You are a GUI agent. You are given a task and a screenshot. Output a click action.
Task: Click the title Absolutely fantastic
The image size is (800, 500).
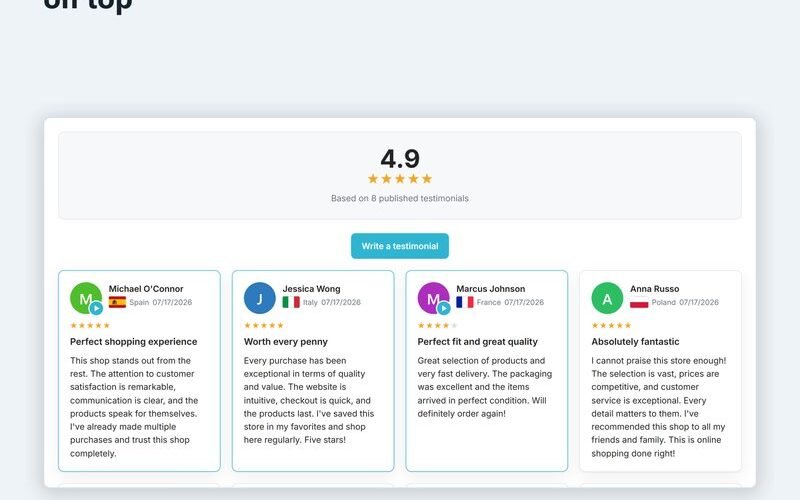[x=635, y=342]
